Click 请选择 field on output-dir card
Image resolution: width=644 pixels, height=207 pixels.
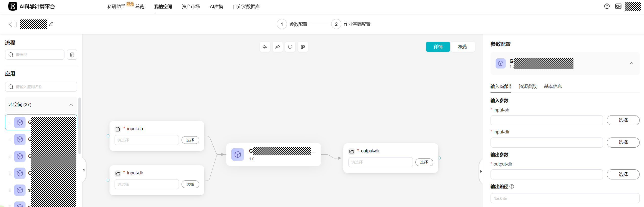click(381, 162)
